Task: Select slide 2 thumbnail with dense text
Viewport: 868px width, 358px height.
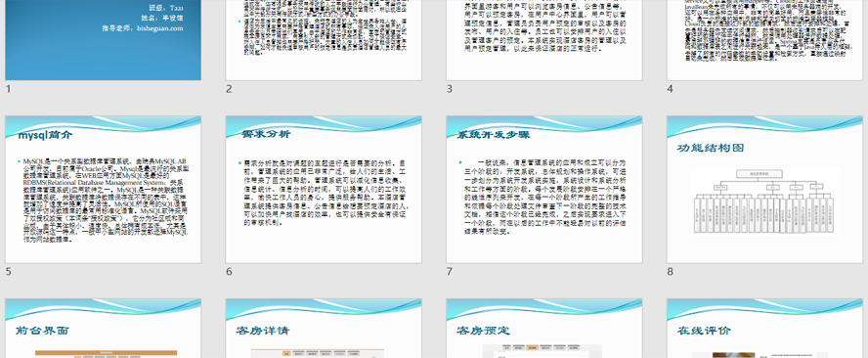Action: [324, 40]
